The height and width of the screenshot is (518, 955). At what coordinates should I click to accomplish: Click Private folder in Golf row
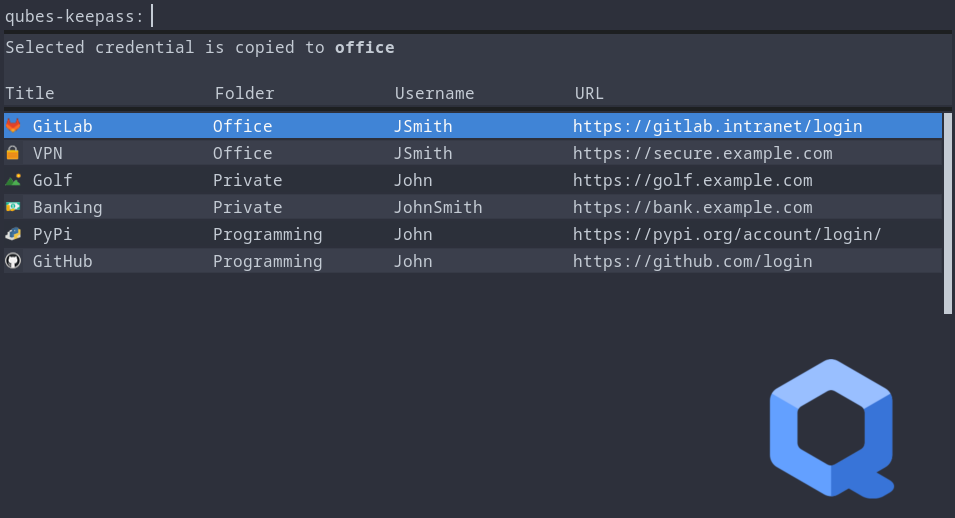coord(247,180)
